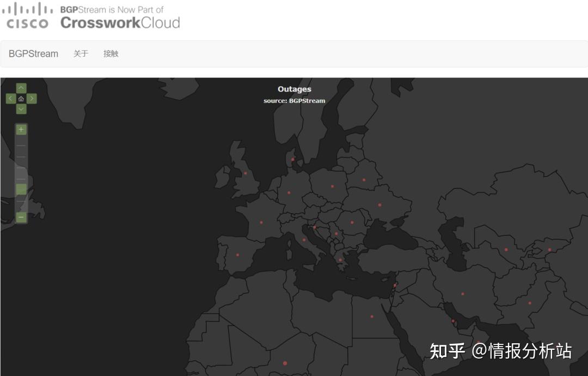
Task: Select the outage dot in Uzbekistan
Action: click(506, 250)
